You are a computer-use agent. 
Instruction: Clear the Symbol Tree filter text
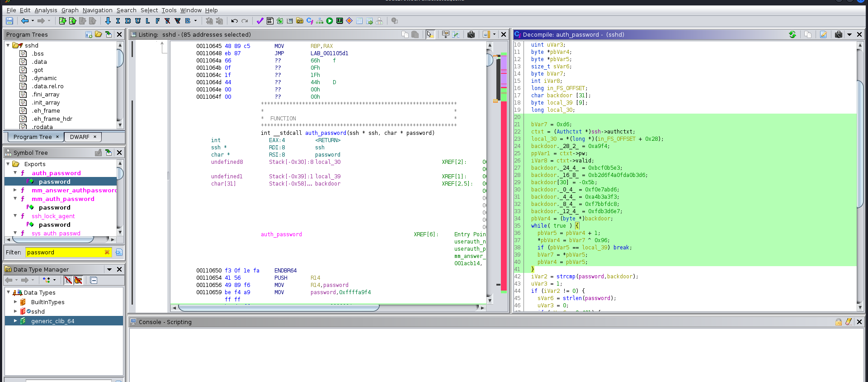[x=107, y=252]
